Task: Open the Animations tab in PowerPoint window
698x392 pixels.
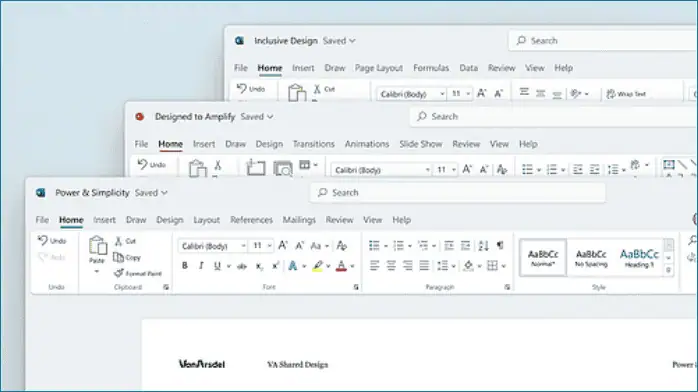Action: pos(367,144)
